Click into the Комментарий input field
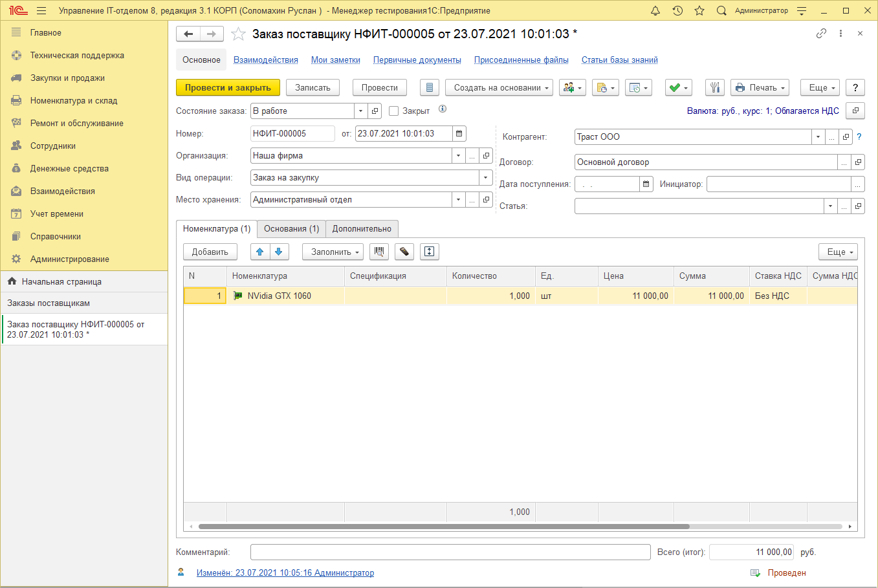This screenshot has width=878, height=588. [450, 552]
